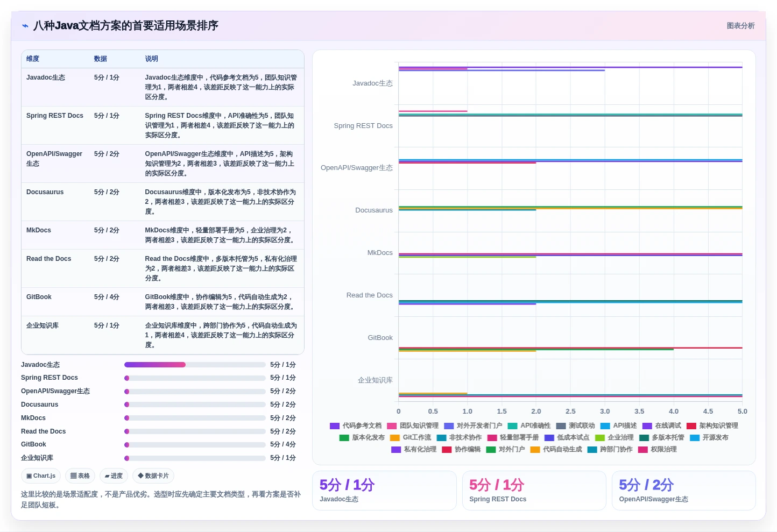Click the Read the Docs progress bar
Image resolution: width=777 pixels, height=532 pixels.
195,431
